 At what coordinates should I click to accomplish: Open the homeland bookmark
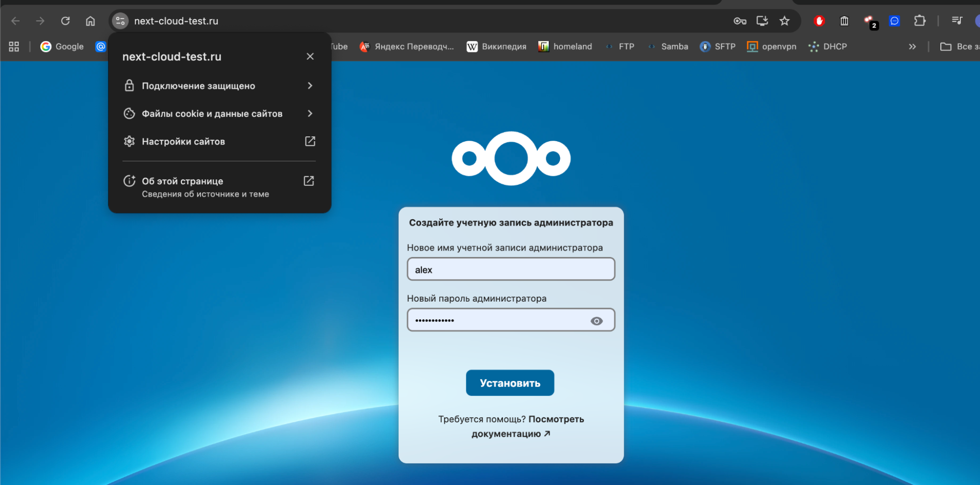[x=565, y=47]
